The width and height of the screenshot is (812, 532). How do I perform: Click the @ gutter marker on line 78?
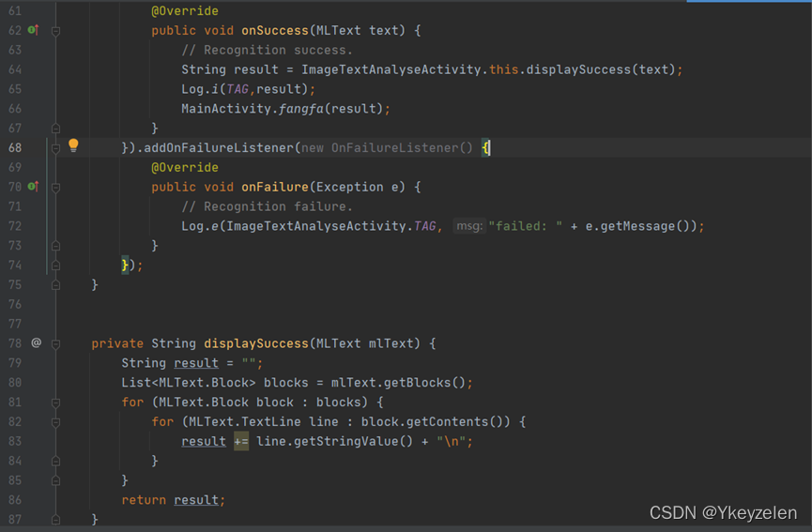37,342
